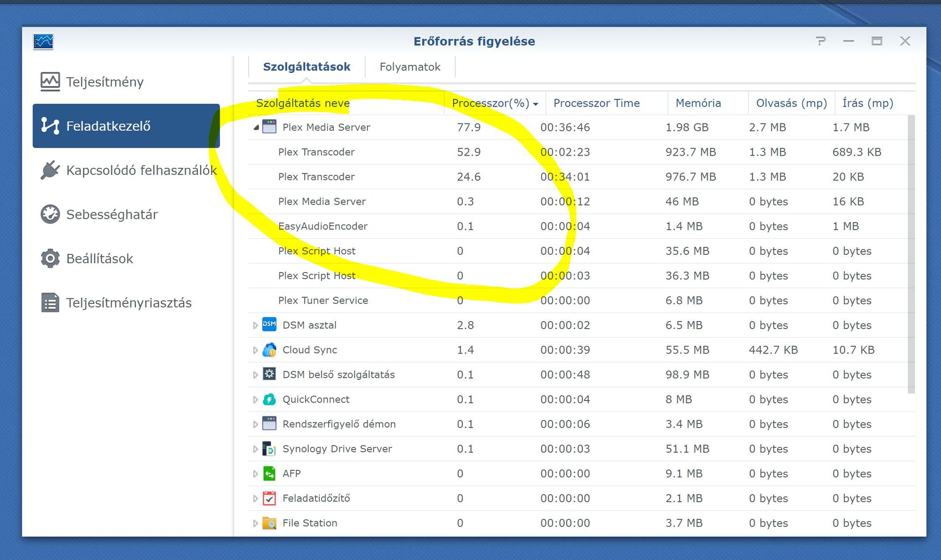The width and height of the screenshot is (941, 560).
Task: Sort by Memória column header
Action: (x=708, y=103)
